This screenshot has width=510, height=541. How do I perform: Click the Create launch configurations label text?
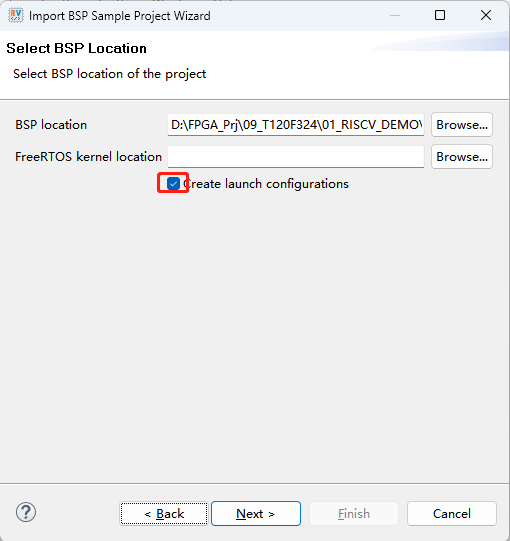(x=266, y=184)
